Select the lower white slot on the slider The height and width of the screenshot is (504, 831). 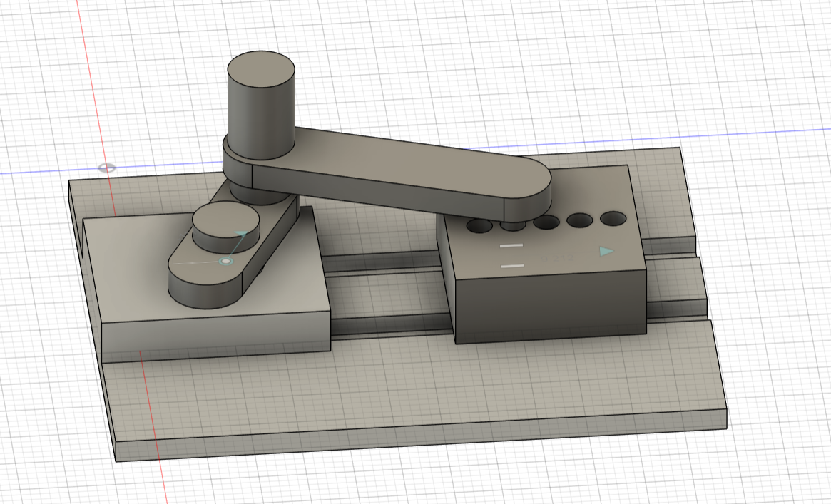[x=512, y=266]
